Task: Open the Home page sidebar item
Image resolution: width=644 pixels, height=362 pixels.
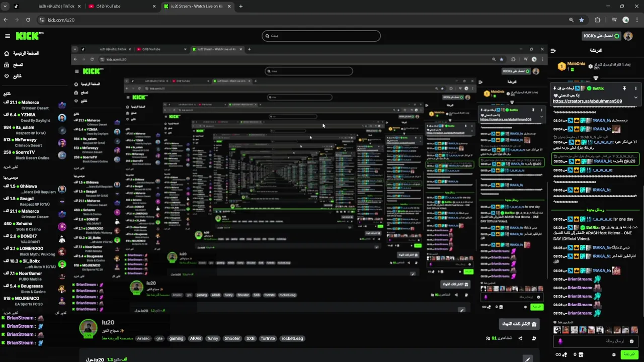Action: (x=21, y=53)
